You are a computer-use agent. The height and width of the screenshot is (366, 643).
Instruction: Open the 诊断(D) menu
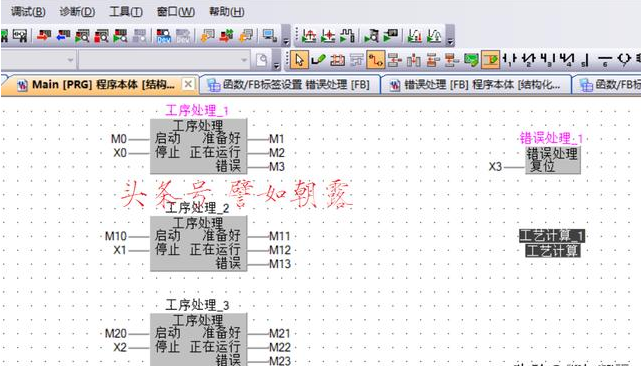coord(77,11)
